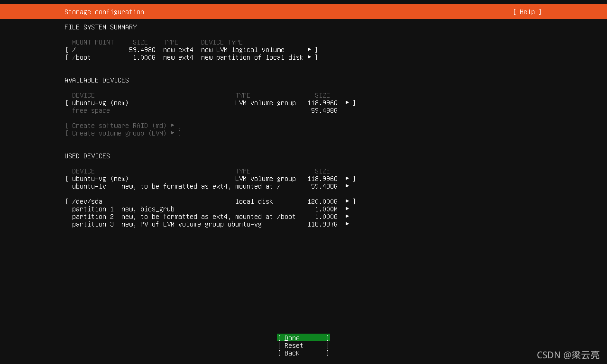Click the new LVM logical volume device type
The width and height of the screenshot is (607, 364).
pos(243,50)
